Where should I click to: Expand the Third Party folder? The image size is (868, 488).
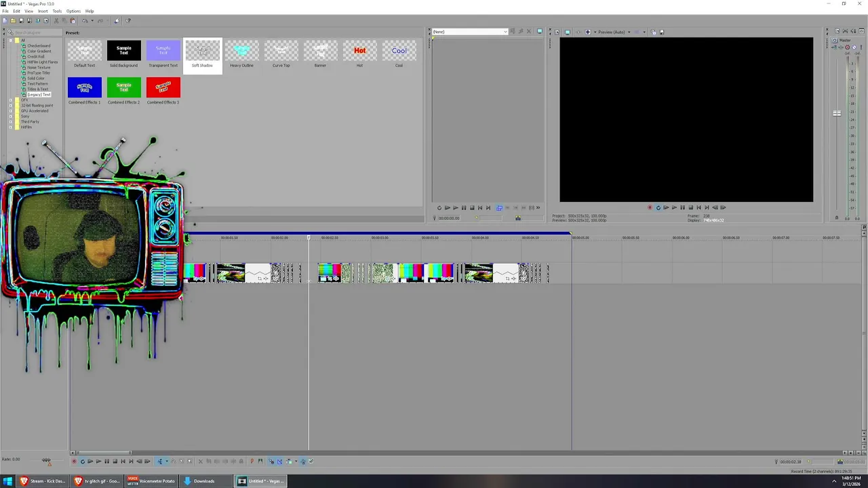point(10,122)
